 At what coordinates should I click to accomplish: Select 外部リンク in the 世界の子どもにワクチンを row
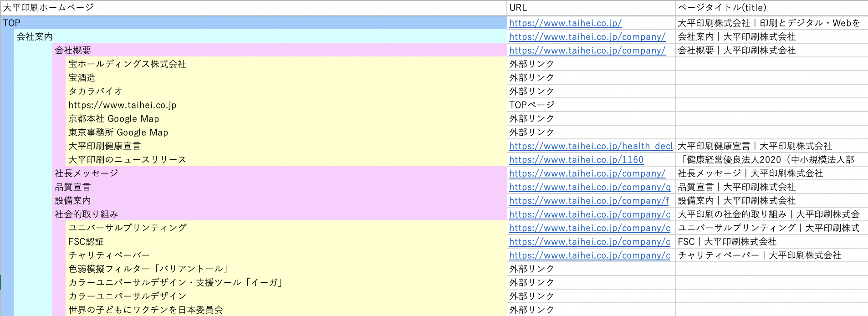pyautogui.click(x=591, y=310)
